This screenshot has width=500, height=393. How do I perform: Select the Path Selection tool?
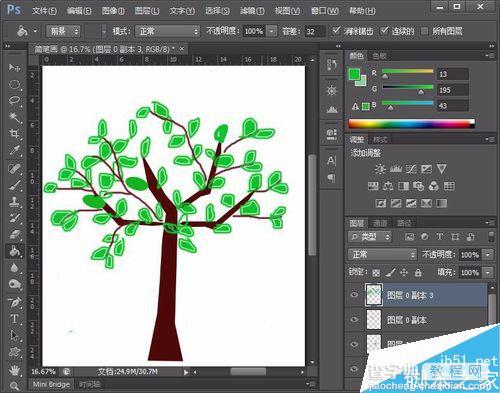coord(14,335)
